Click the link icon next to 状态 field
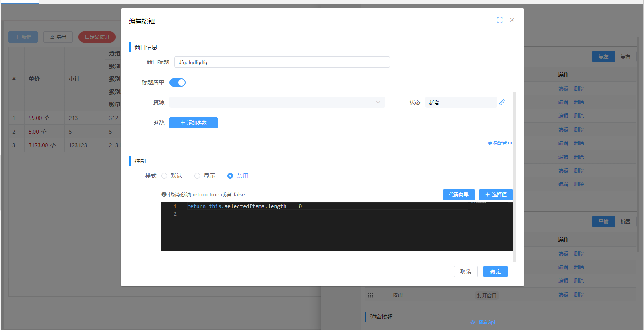Screen dimensions: 644x330 [x=502, y=102]
